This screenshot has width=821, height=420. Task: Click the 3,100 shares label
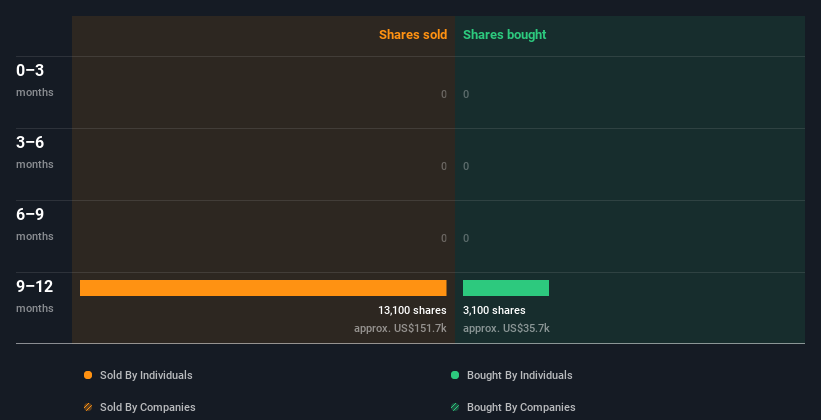[x=494, y=311]
